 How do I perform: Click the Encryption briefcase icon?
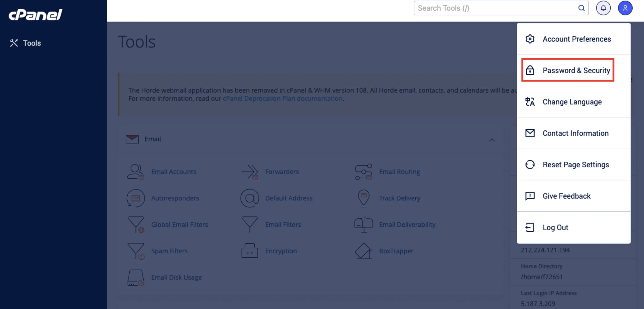coord(250,251)
